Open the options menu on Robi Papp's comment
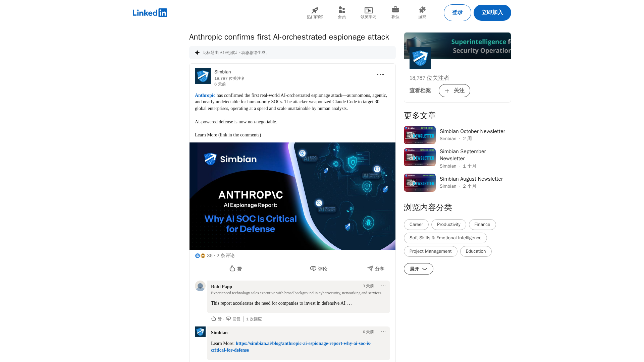 click(x=383, y=286)
